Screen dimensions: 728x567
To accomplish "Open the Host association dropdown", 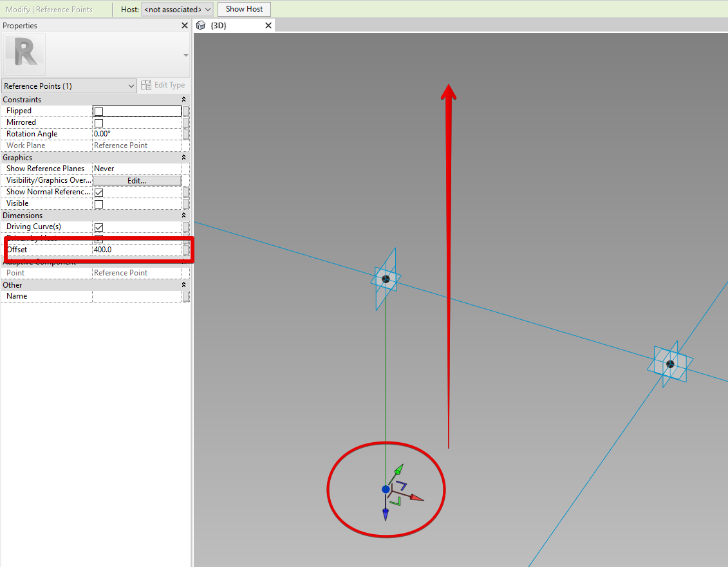I will pyautogui.click(x=177, y=9).
